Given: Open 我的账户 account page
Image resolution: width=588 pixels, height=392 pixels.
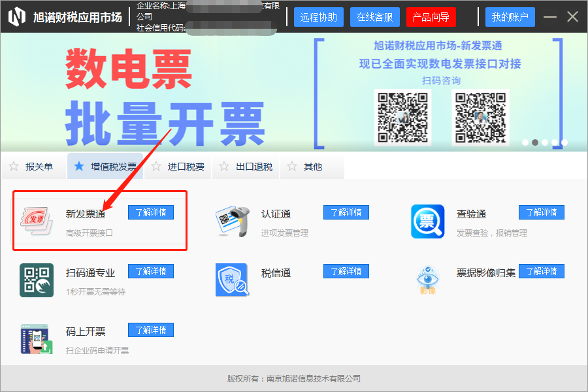Looking at the screenshot, I should click(510, 17).
